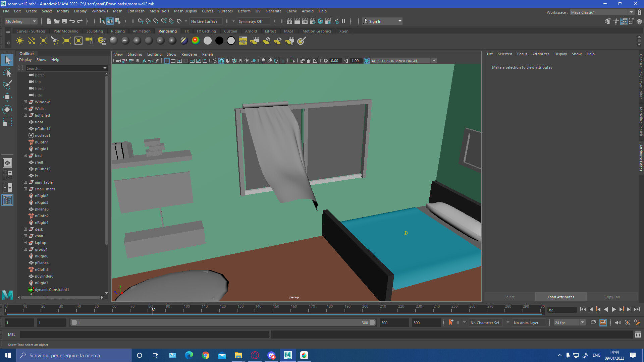The height and width of the screenshot is (362, 644).
Task: Open the Arnold menu in menu bar
Action: click(x=308, y=11)
